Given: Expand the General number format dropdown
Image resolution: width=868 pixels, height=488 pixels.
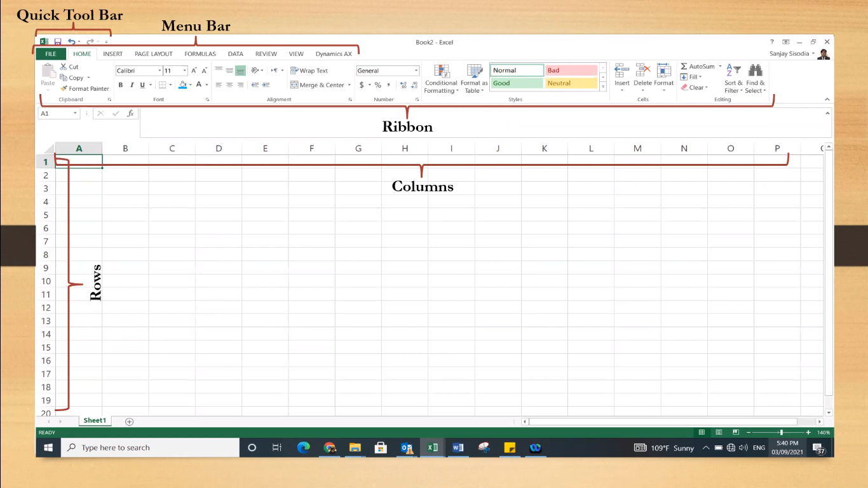Looking at the screenshot, I should (x=416, y=71).
